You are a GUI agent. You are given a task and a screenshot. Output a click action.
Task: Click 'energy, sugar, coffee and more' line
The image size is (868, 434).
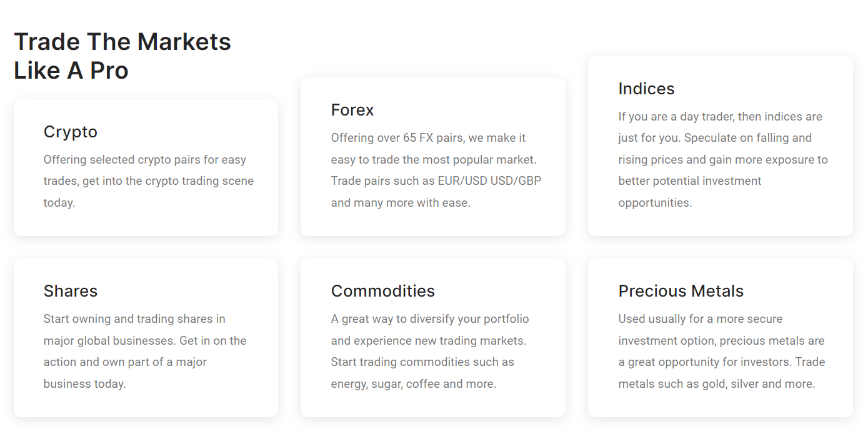click(414, 384)
